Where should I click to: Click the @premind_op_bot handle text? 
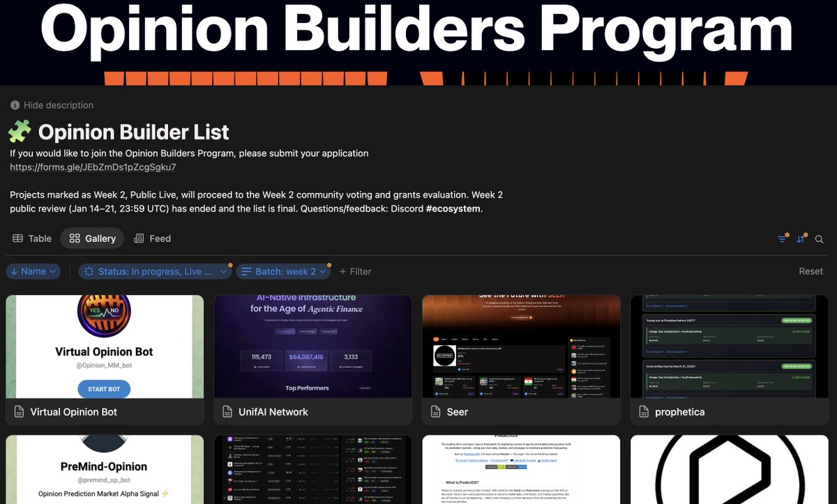pos(104,480)
